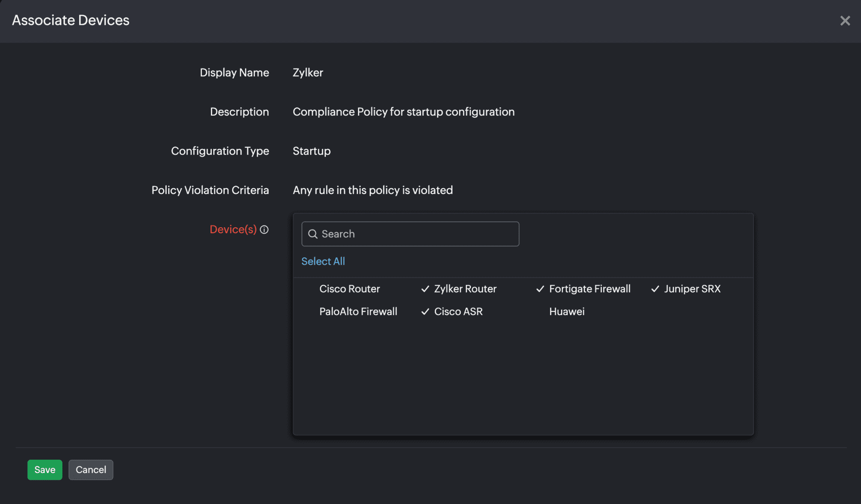Close the Associate Devices dialog
Viewport: 861px width, 504px height.
coord(845,21)
